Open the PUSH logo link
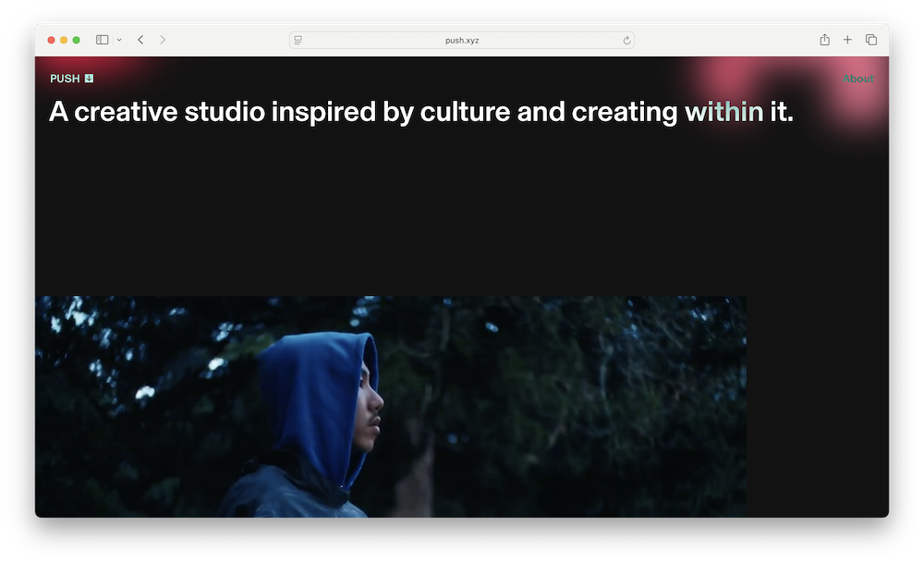924x564 pixels. tap(65, 79)
